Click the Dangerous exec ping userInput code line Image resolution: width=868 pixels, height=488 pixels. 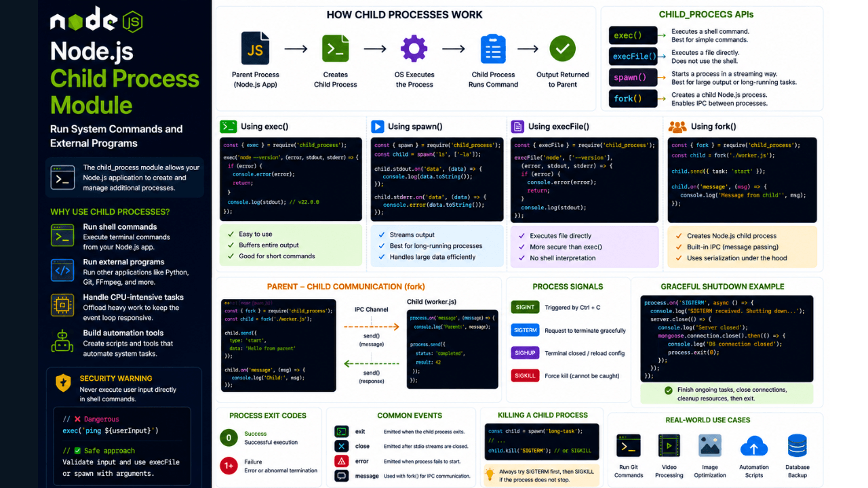click(x=111, y=430)
